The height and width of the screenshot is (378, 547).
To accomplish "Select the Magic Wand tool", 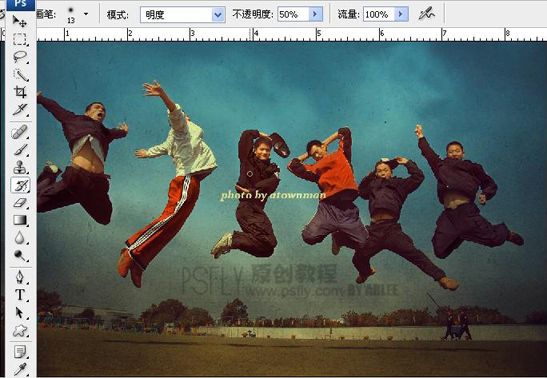I will point(20,75).
